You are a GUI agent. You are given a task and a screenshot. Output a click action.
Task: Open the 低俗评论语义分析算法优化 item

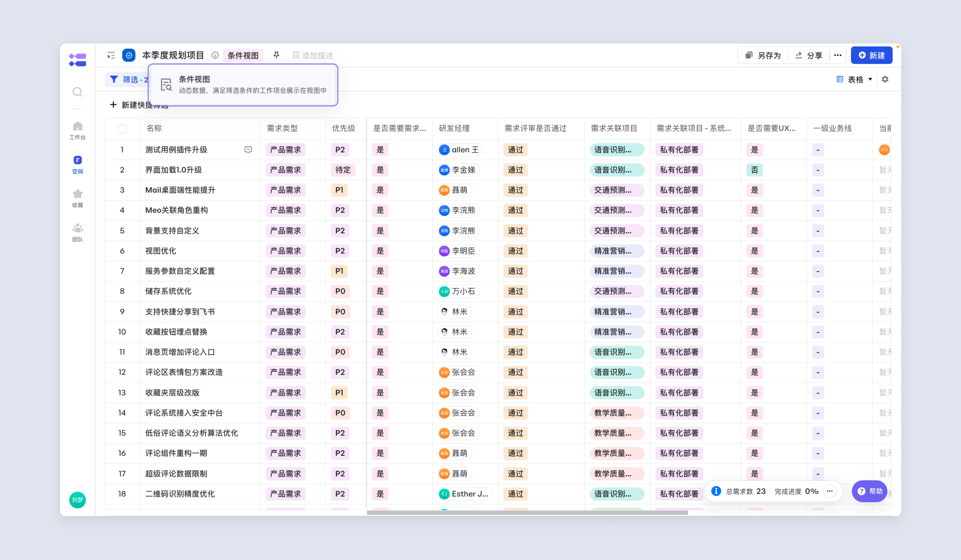192,433
